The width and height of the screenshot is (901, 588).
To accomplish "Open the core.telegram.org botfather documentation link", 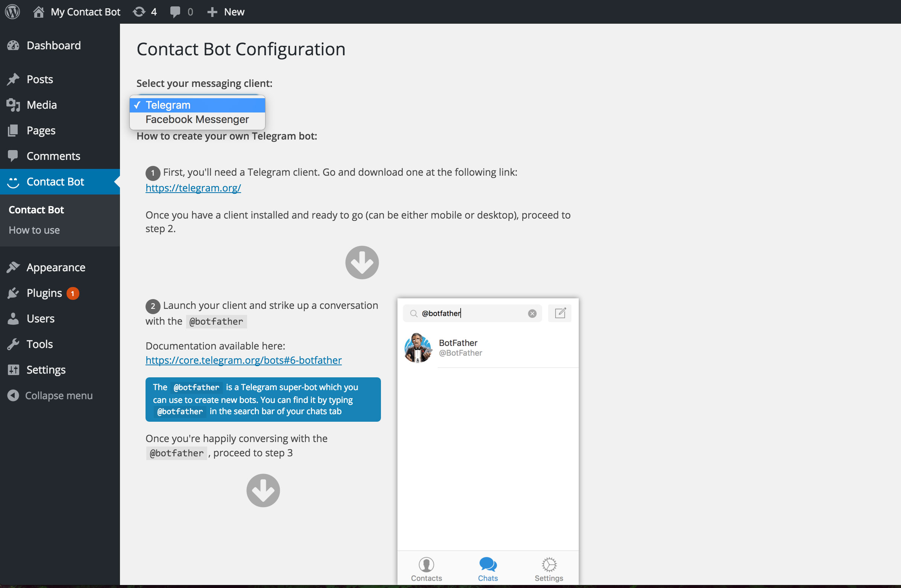I will [243, 360].
